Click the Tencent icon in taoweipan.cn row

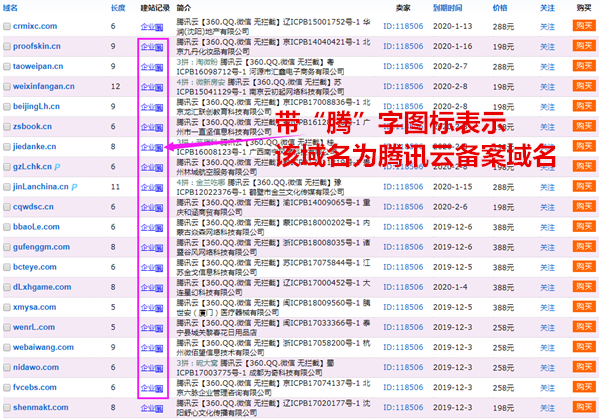159,67
